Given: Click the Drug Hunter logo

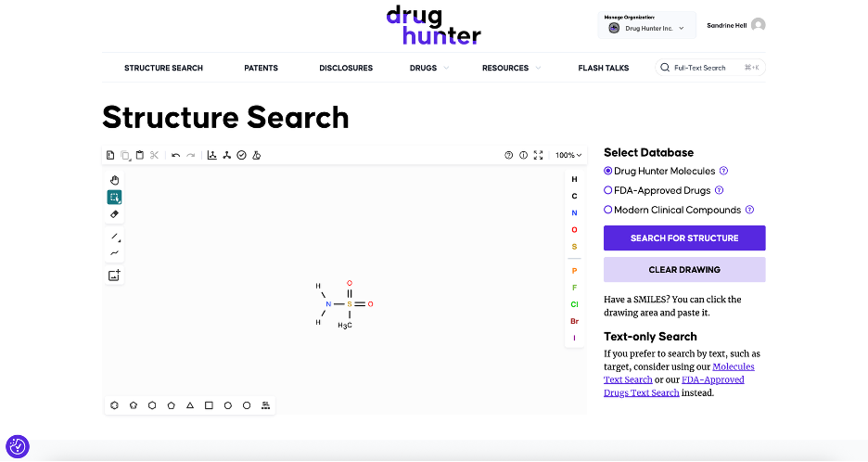Looking at the screenshot, I should click(433, 25).
